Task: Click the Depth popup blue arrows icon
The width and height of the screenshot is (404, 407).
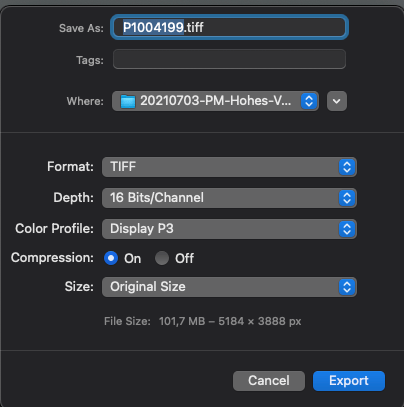Action: point(347,198)
